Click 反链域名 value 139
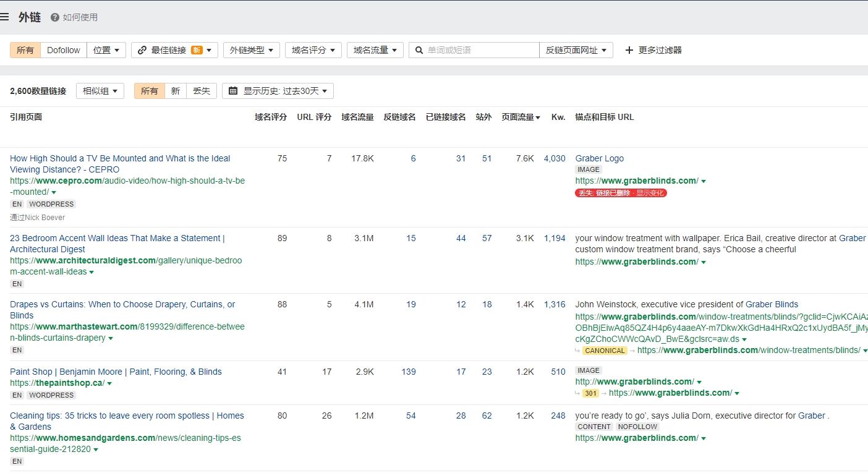This screenshot has width=868, height=473. (x=409, y=372)
